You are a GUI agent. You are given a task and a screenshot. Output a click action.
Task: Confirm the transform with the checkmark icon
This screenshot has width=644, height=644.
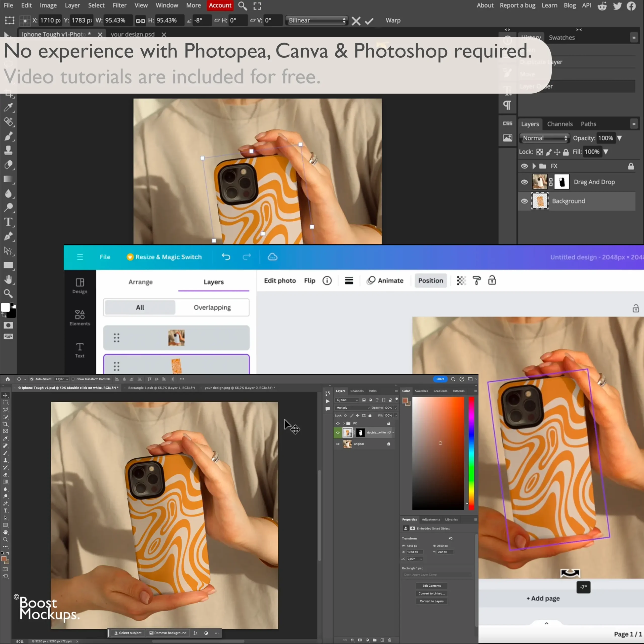369,21
